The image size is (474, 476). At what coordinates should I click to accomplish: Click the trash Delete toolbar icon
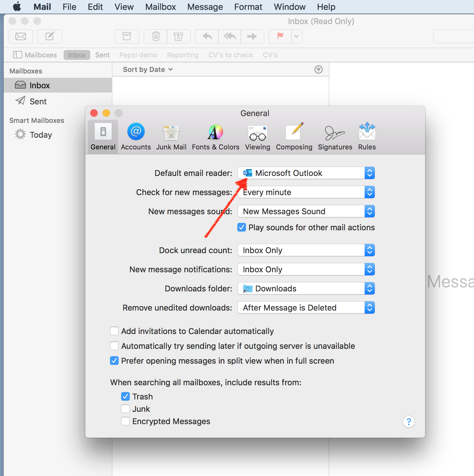pyautogui.click(x=156, y=36)
